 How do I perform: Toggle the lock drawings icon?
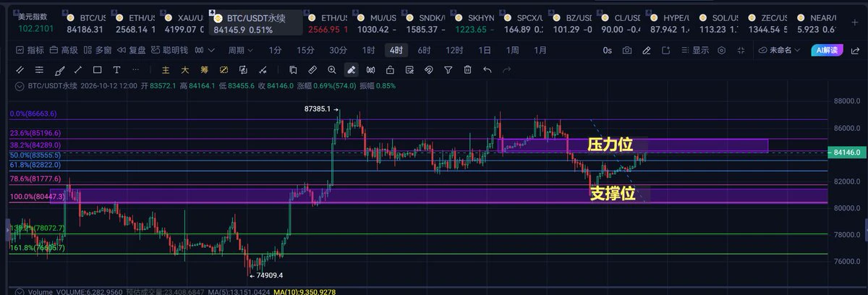(390, 70)
